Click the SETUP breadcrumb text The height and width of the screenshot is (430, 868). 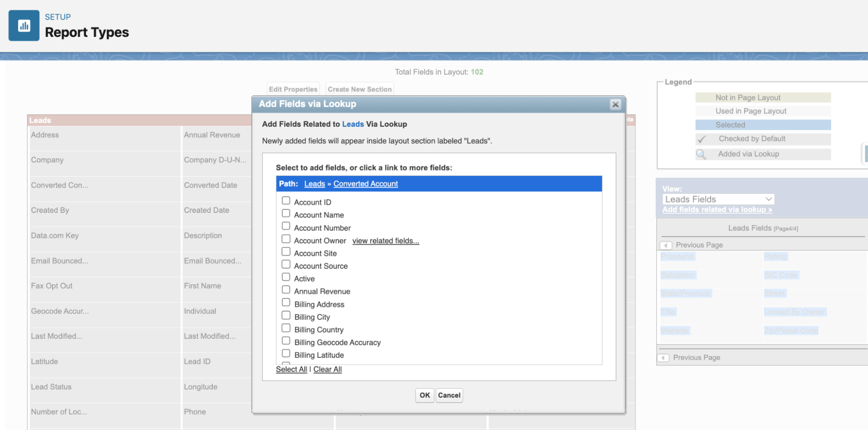pyautogui.click(x=58, y=17)
